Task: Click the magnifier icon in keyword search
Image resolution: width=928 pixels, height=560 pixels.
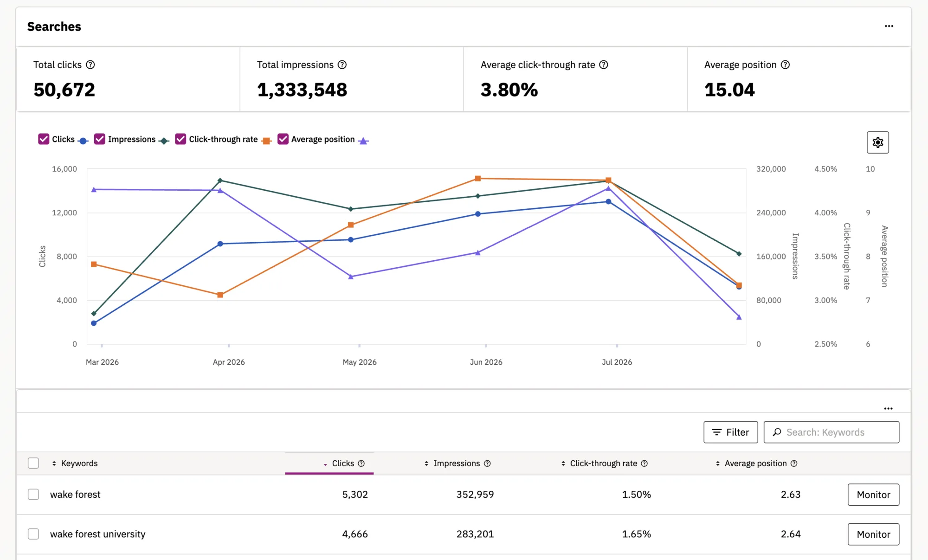Action: pyautogui.click(x=777, y=432)
